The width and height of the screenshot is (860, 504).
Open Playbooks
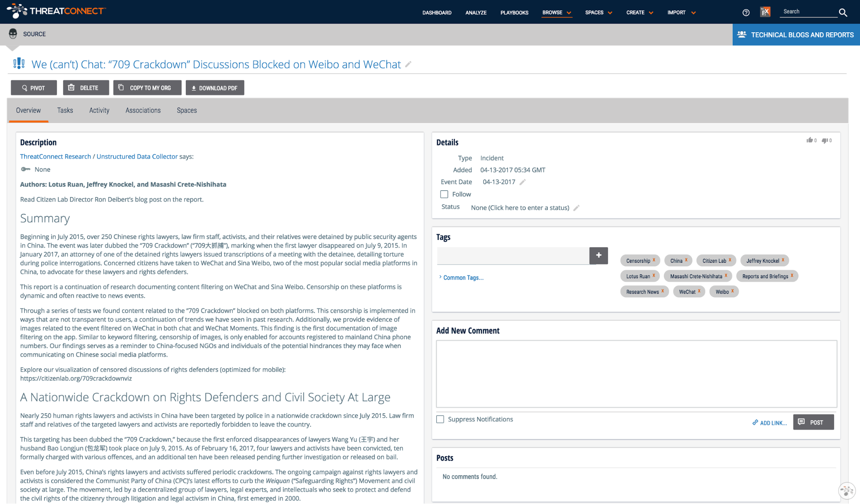tap(514, 12)
